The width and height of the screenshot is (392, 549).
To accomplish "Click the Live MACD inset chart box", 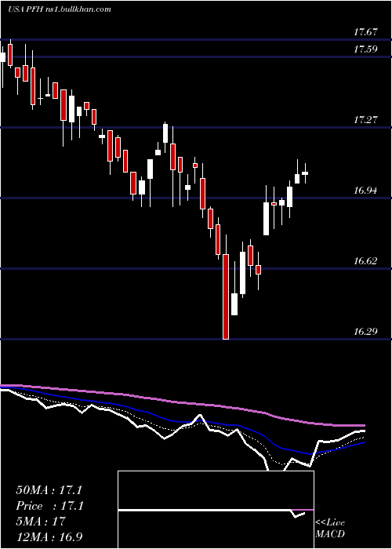I will click(216, 510).
